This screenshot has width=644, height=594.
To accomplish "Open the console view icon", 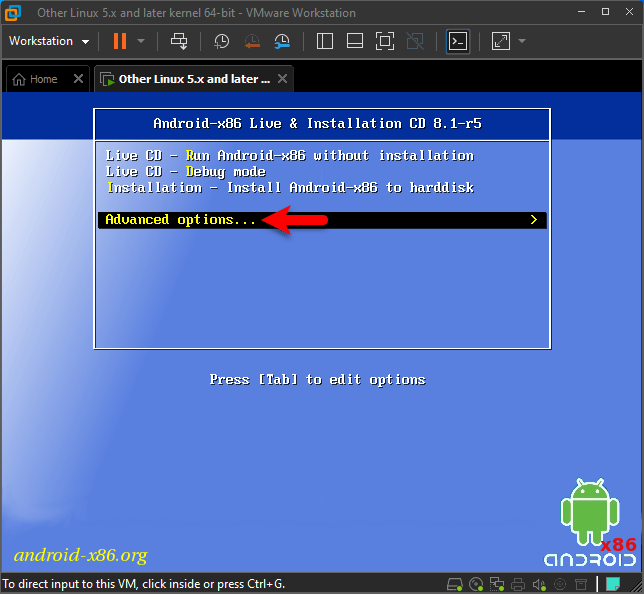I will click(458, 41).
